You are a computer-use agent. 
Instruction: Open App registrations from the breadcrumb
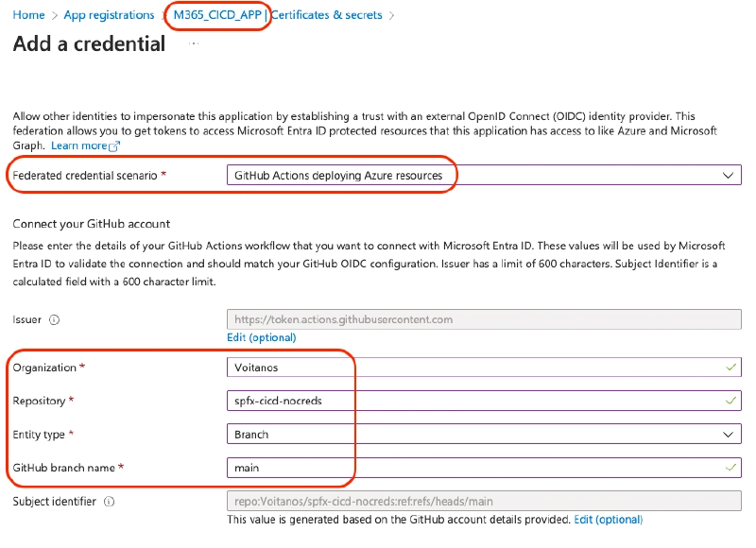point(108,15)
